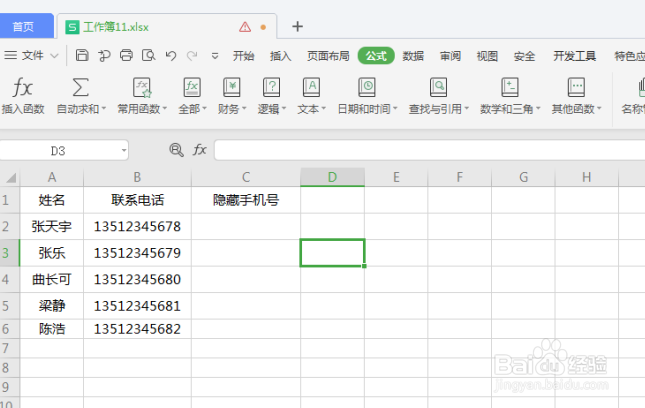645x408 pixels.
Task: Click the magnifier icon beside formula bar
Action: 176,150
